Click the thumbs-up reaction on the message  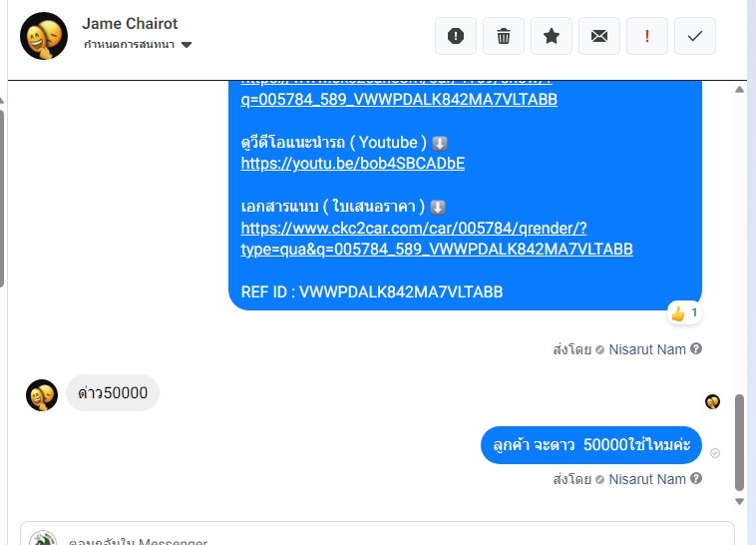click(684, 313)
